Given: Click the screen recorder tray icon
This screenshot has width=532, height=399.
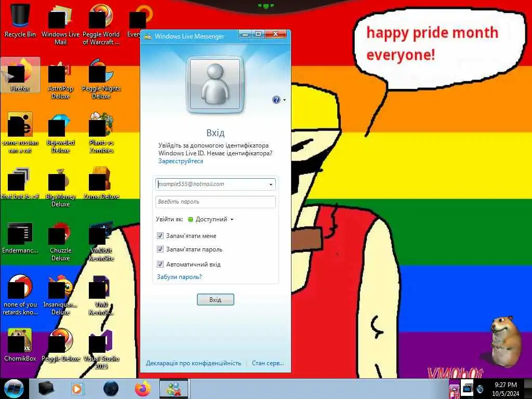Looking at the screenshot, I should tap(467, 389).
